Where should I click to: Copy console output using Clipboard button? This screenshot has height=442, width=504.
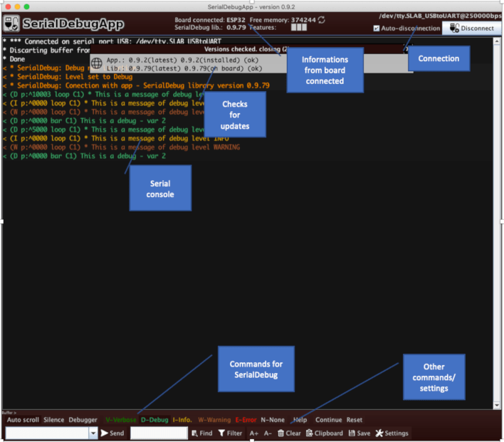(x=325, y=433)
